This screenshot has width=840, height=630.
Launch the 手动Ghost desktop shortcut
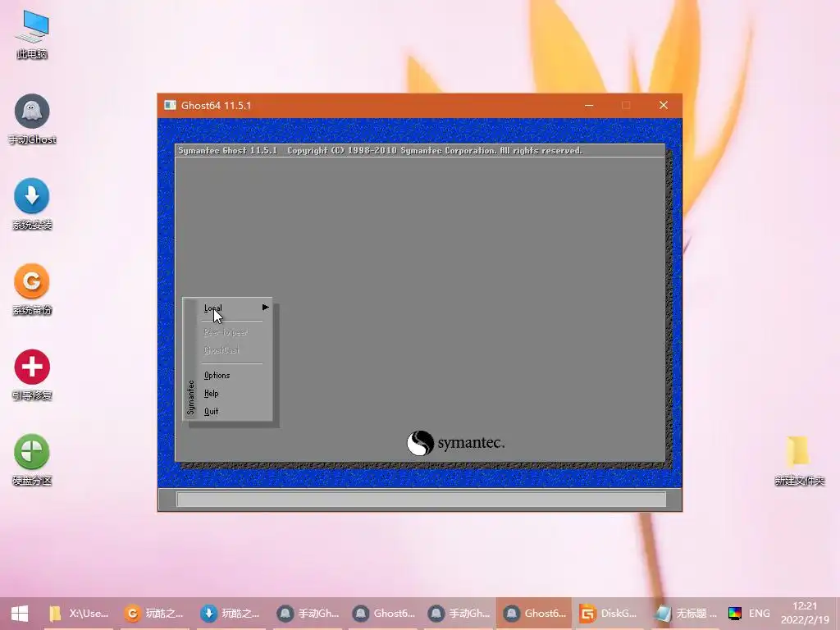[32, 119]
